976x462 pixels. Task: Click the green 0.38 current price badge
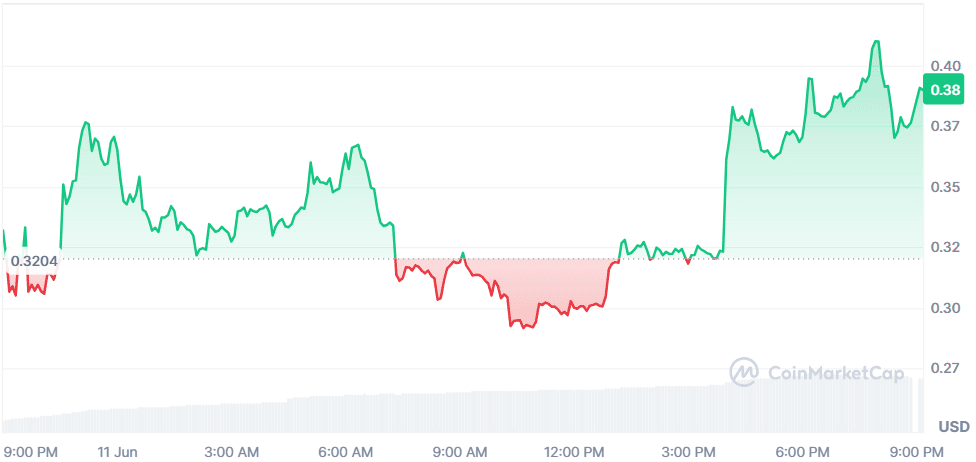[x=945, y=91]
